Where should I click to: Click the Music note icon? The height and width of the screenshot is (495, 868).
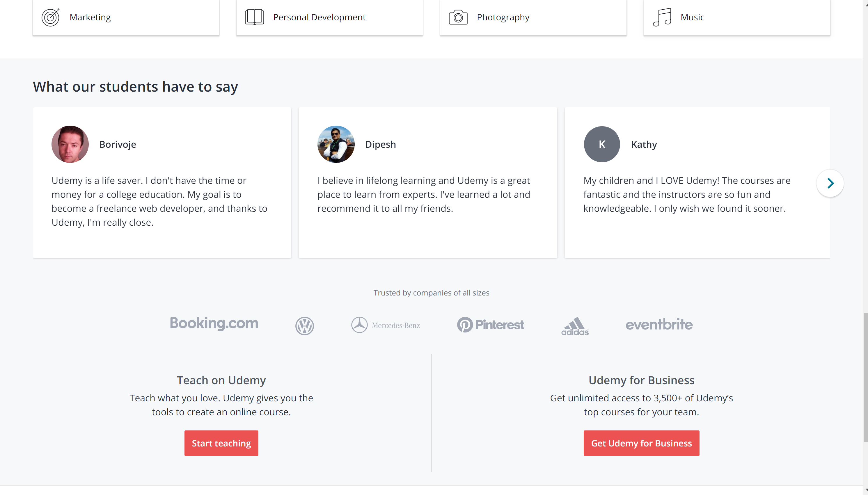(662, 17)
